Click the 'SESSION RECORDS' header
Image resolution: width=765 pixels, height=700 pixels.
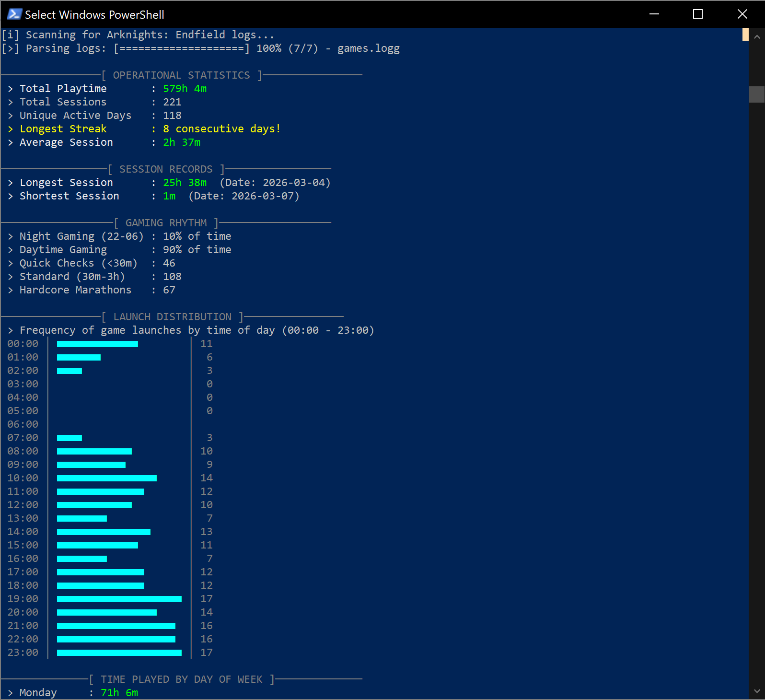point(166,169)
